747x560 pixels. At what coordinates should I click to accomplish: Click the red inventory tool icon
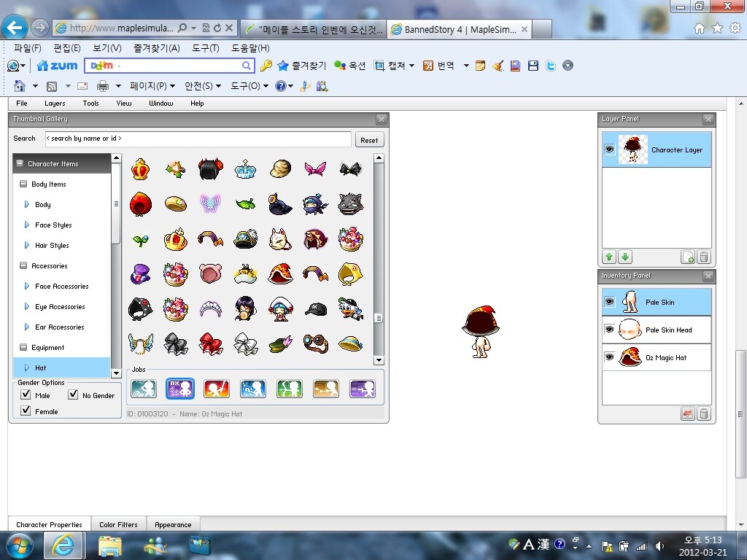coord(687,413)
